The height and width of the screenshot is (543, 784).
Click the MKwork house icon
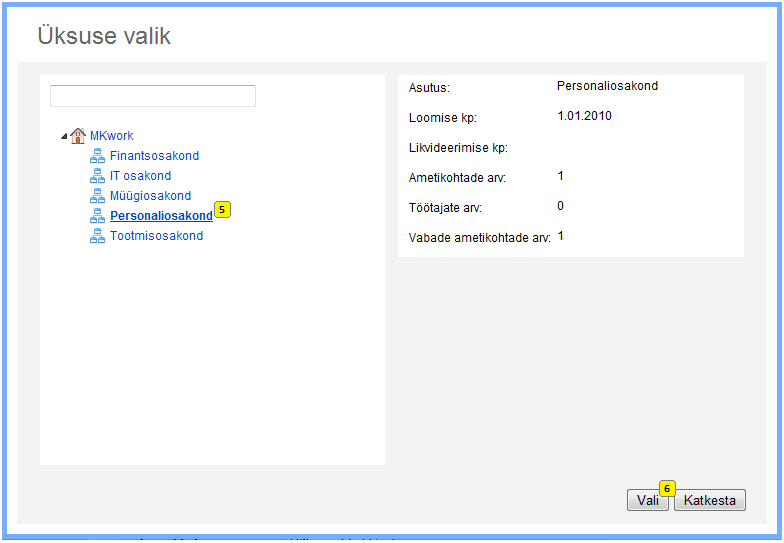tap(78, 136)
